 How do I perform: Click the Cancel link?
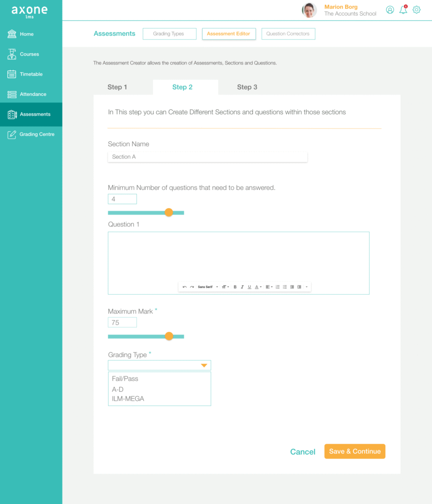tap(303, 452)
